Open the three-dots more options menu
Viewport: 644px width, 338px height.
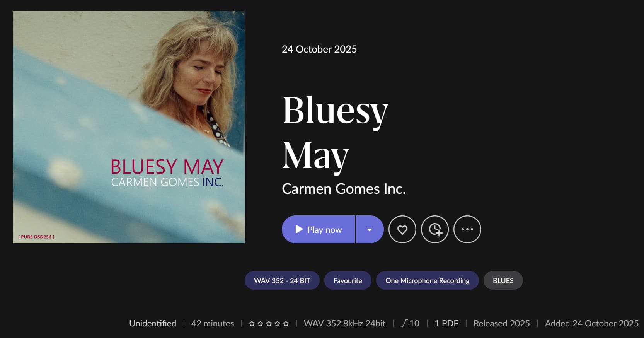[467, 229]
